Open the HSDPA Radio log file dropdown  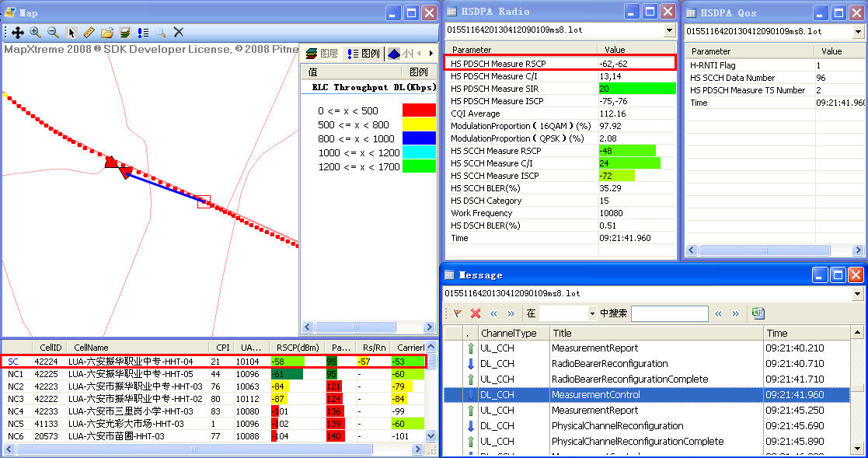pos(670,30)
